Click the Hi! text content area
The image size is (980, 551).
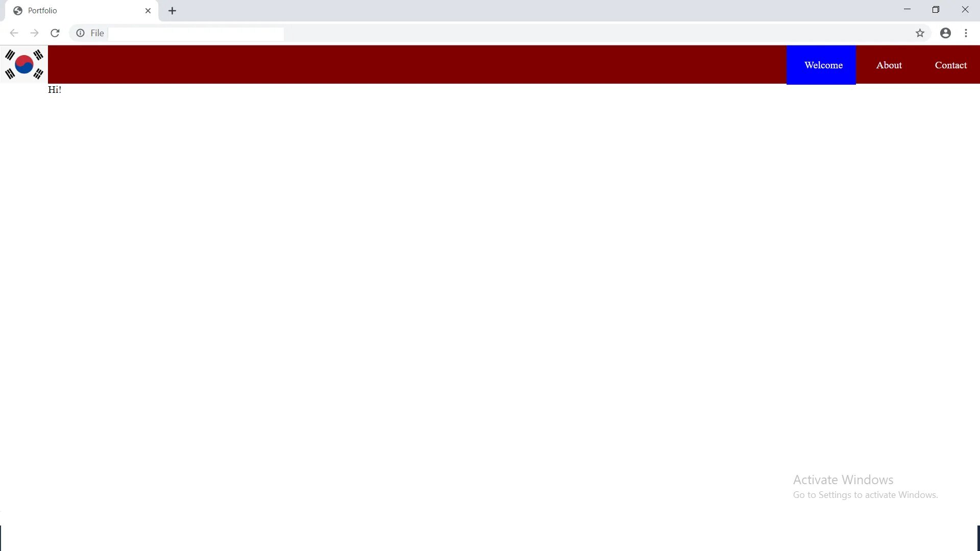coord(54,89)
